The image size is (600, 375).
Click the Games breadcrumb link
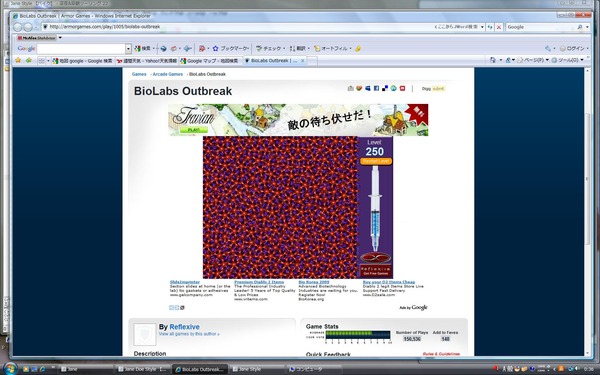pyautogui.click(x=139, y=74)
